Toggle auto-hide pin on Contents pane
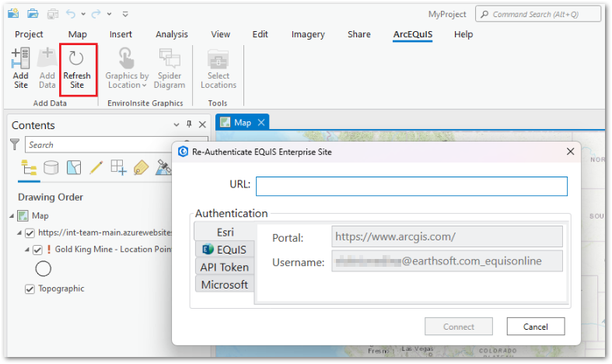Screen dimensions: 612x364 pos(189,124)
